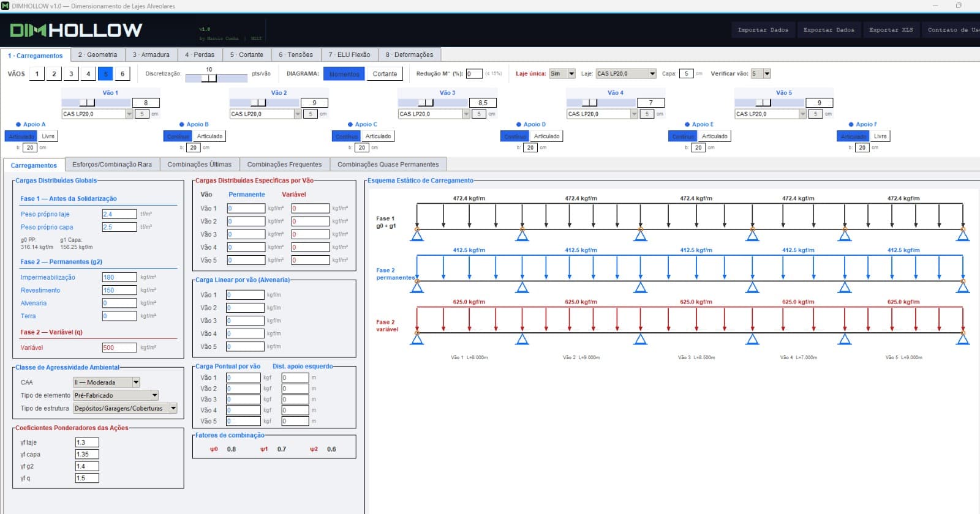Switch to the 2 · Geometria tab
The height and width of the screenshot is (514, 980).
coord(97,54)
